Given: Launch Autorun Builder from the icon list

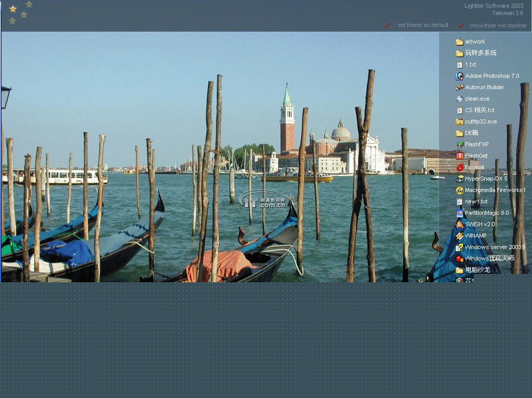Looking at the screenshot, I should [x=459, y=88].
